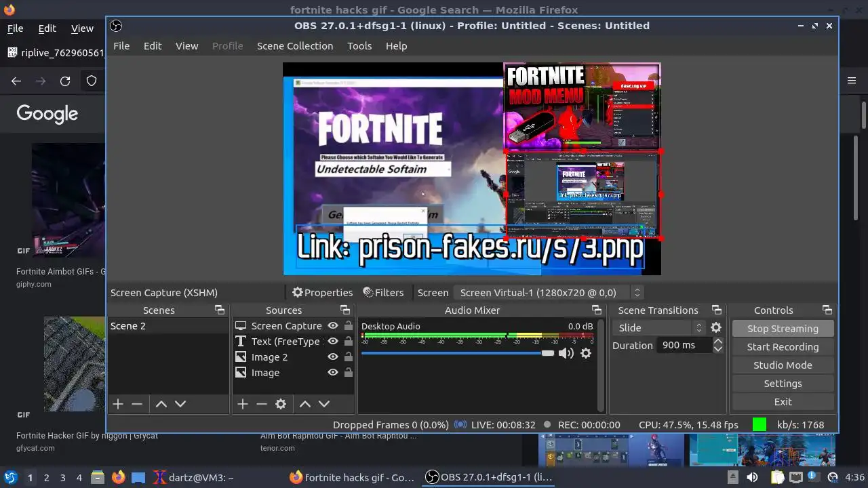Pop out the Audio Mixer dock
The image size is (868, 488).
596,310
